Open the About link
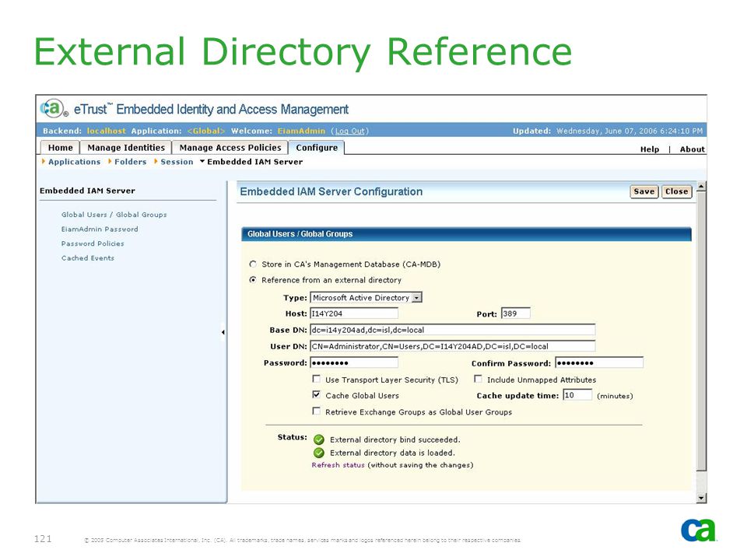747x560 pixels. 693,149
